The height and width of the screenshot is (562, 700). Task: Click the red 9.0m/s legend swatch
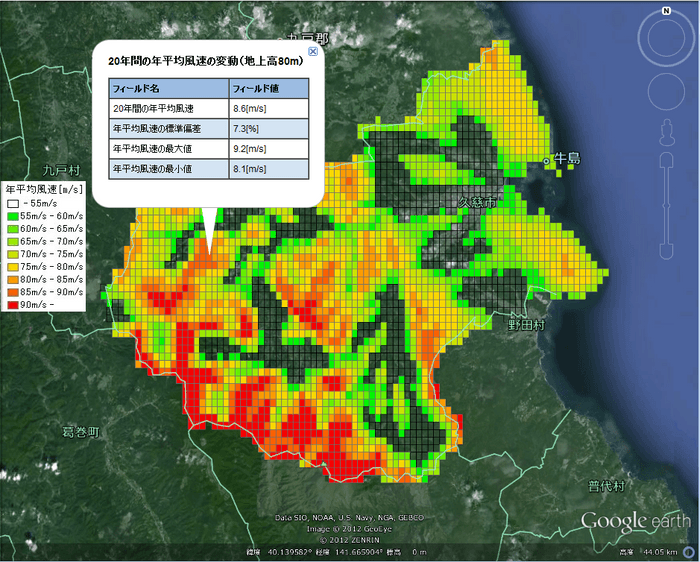(x=13, y=305)
